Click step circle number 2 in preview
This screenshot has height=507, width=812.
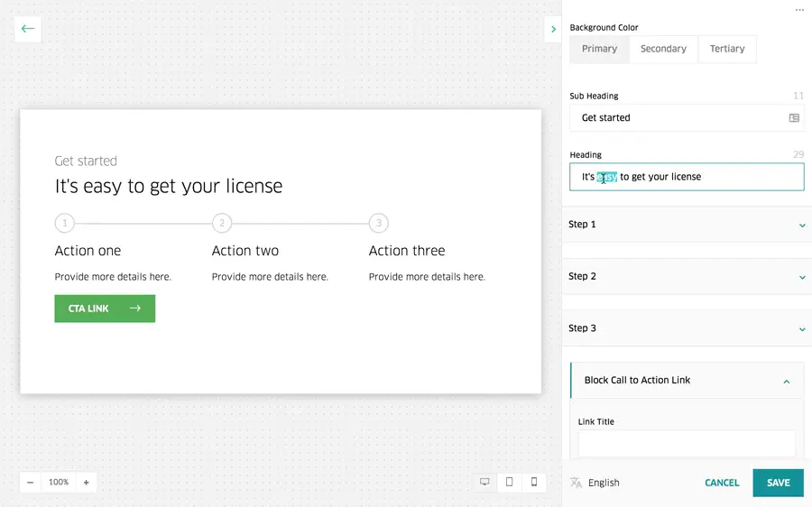click(222, 223)
